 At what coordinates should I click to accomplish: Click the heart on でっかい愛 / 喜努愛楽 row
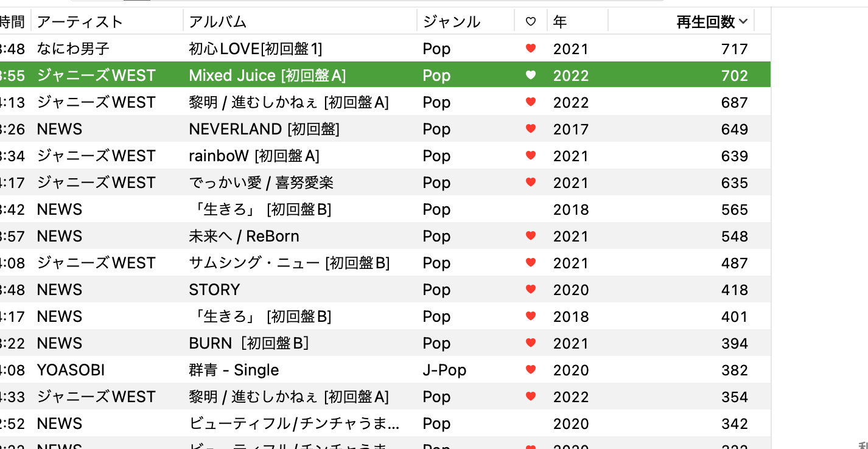531,183
